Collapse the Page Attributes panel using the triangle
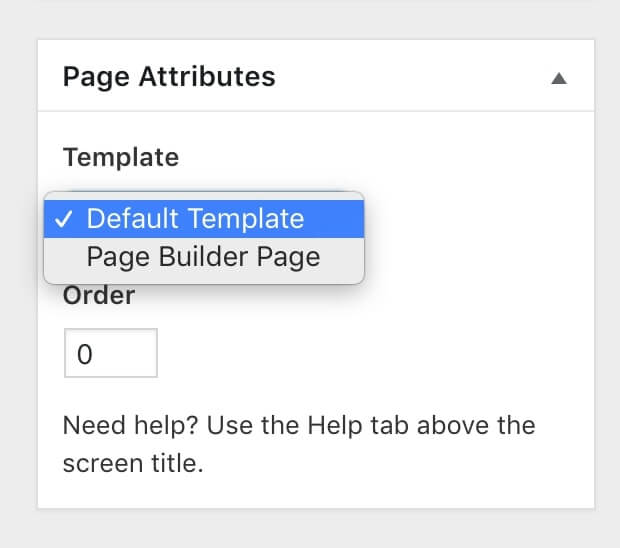 click(x=560, y=78)
